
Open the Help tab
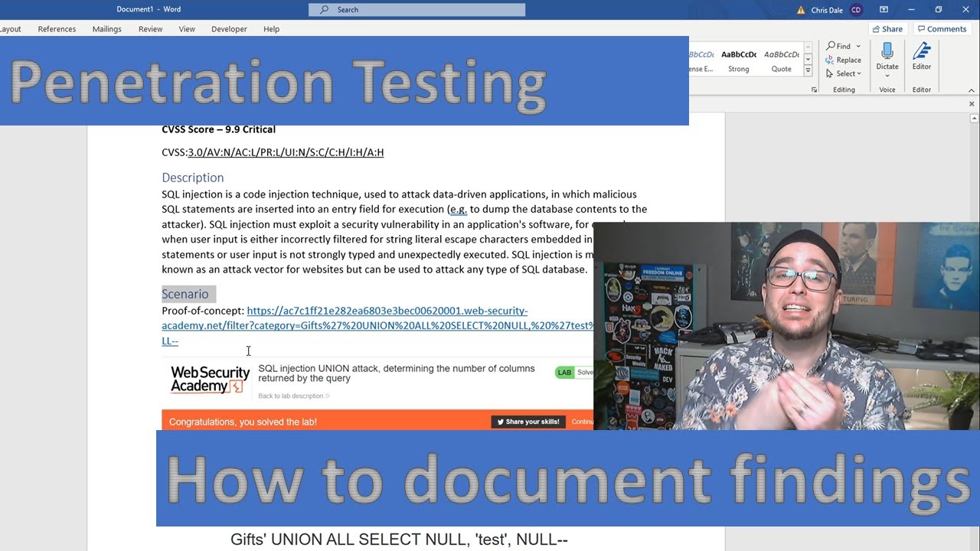pos(271,29)
